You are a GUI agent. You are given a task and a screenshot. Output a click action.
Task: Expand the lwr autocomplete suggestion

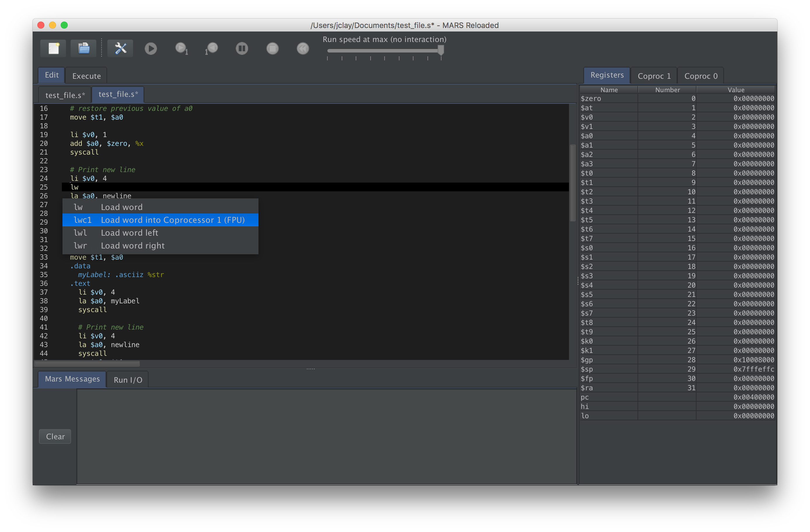(x=161, y=246)
